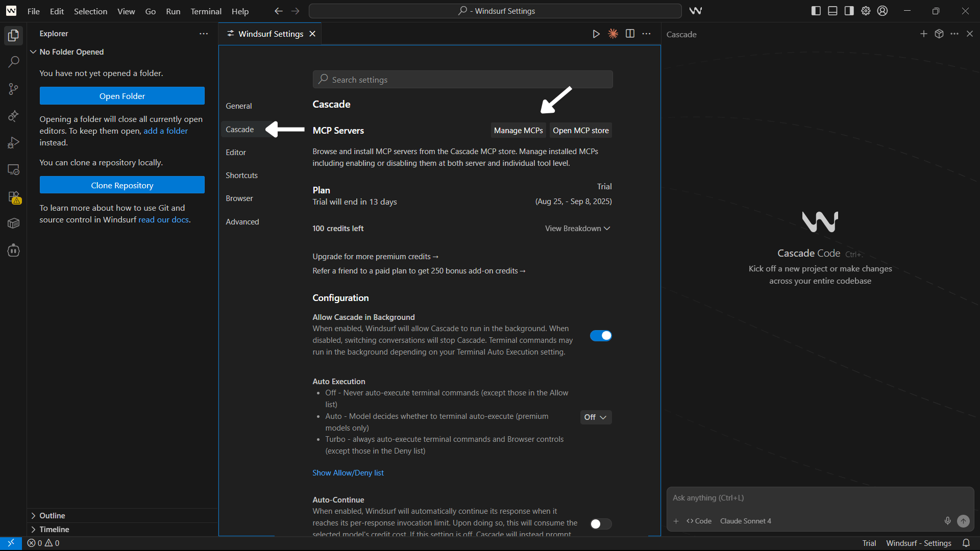This screenshot has height=551, width=980.
Task: Click the add a folder link
Action: tap(166, 131)
